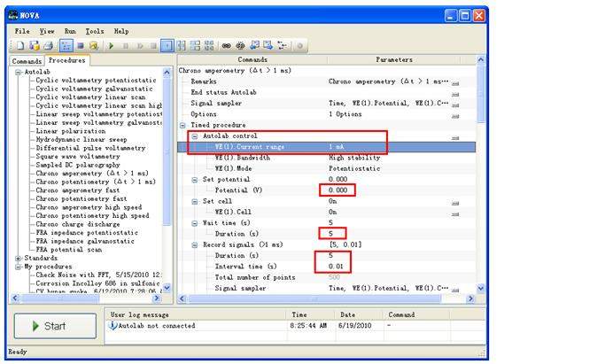Create a new procedure with the blank page icon
605x364 pixels.
click(x=20, y=46)
